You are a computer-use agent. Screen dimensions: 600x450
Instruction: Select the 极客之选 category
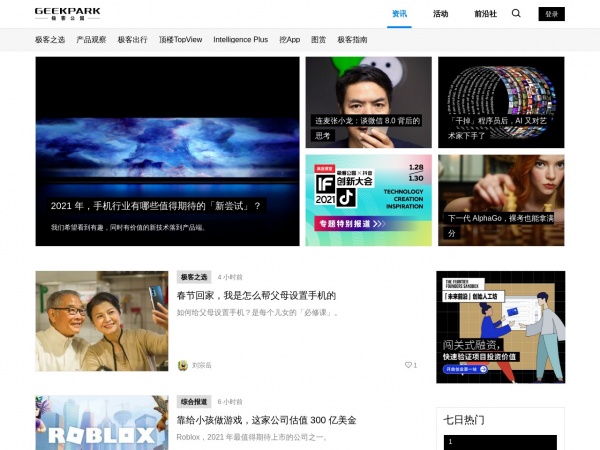(x=50, y=39)
